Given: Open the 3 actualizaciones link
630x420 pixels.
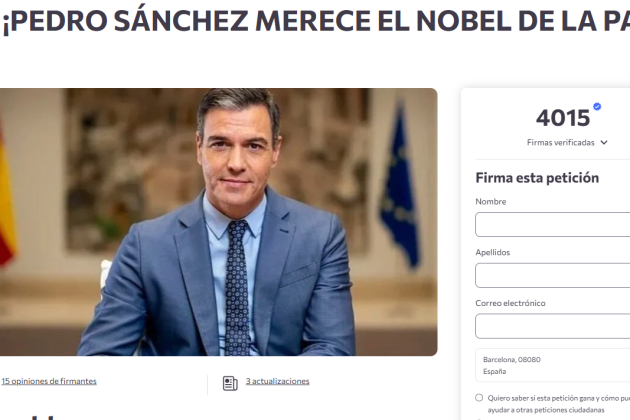Looking at the screenshot, I should (278, 381).
